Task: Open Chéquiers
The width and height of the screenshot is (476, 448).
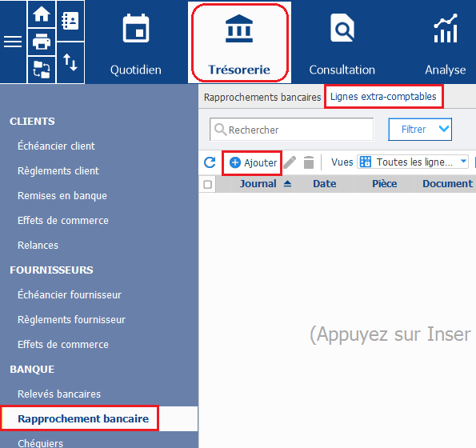Action: [x=40, y=443]
